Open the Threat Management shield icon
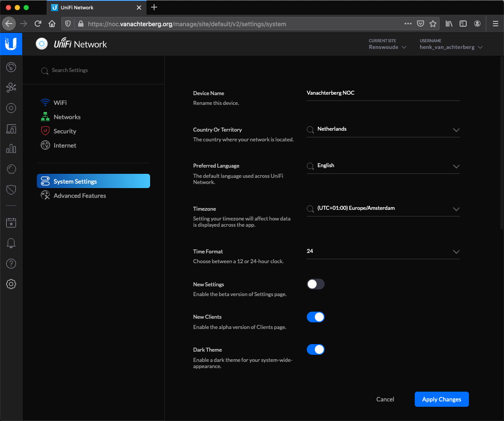504x421 pixels. [11, 189]
